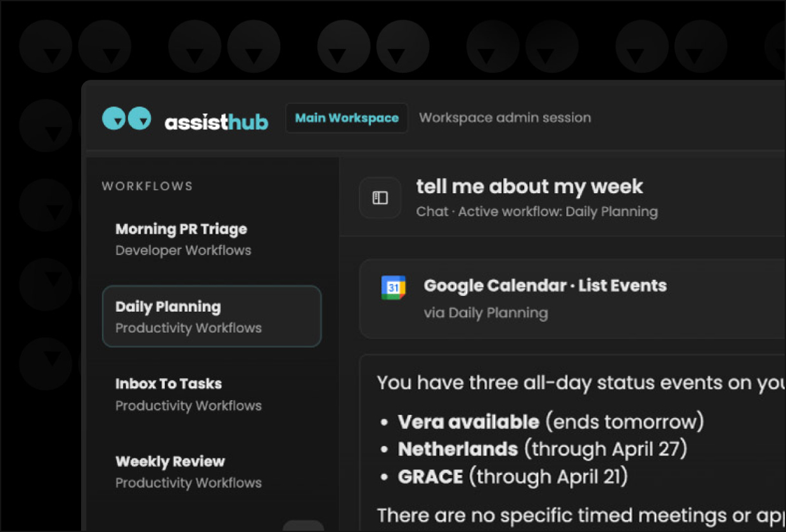Toggle the sidebar panel icon beside chat title

pos(380,198)
